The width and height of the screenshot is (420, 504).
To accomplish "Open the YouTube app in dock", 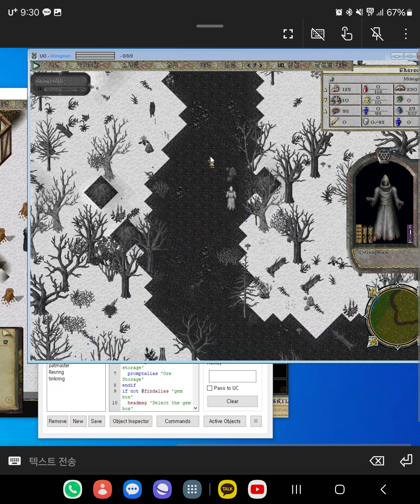I will [x=257, y=489].
